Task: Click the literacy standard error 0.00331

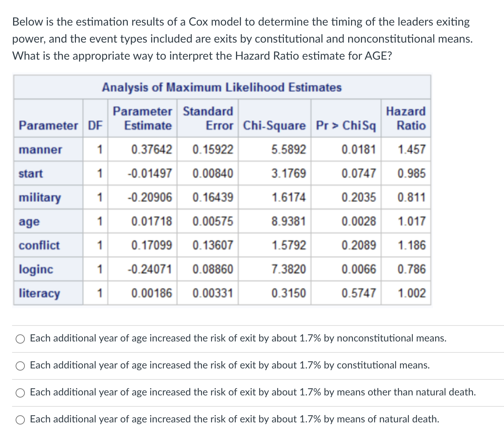Action: (213, 293)
